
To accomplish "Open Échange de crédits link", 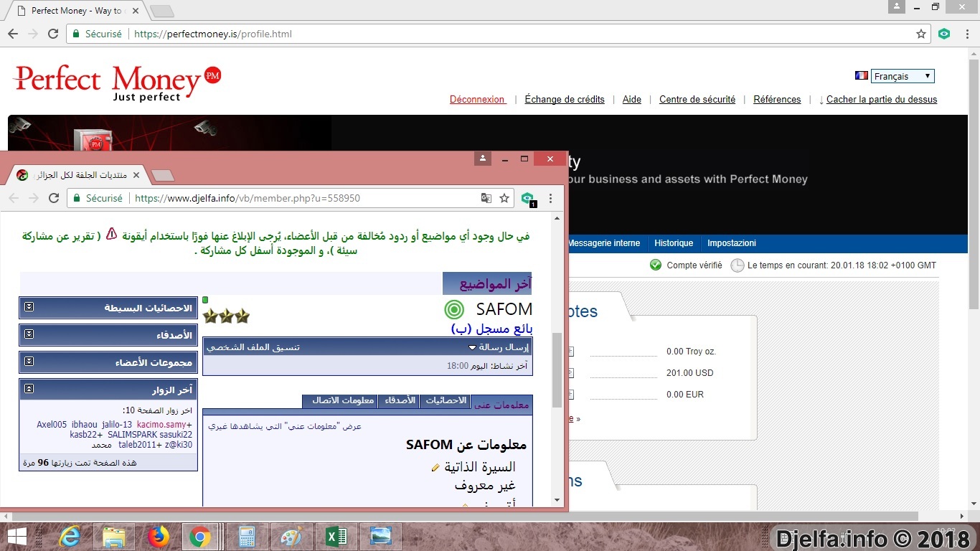I will click(x=565, y=99).
